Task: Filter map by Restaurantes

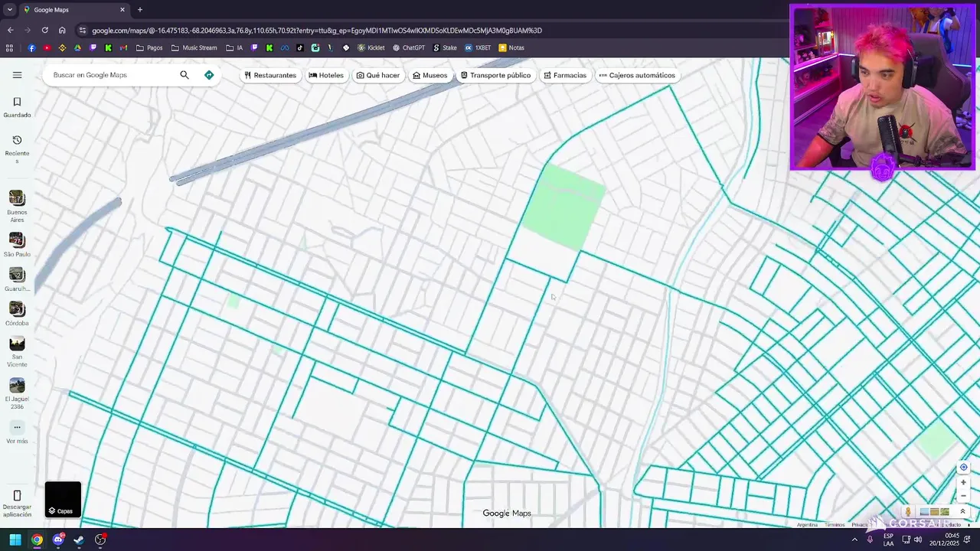Action: 270,75
